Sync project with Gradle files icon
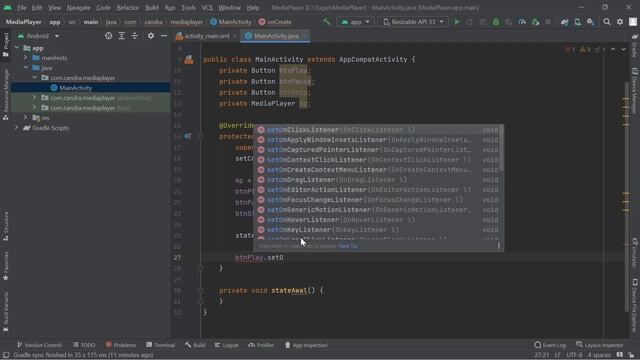This screenshot has height=360, width=640. (x=564, y=22)
